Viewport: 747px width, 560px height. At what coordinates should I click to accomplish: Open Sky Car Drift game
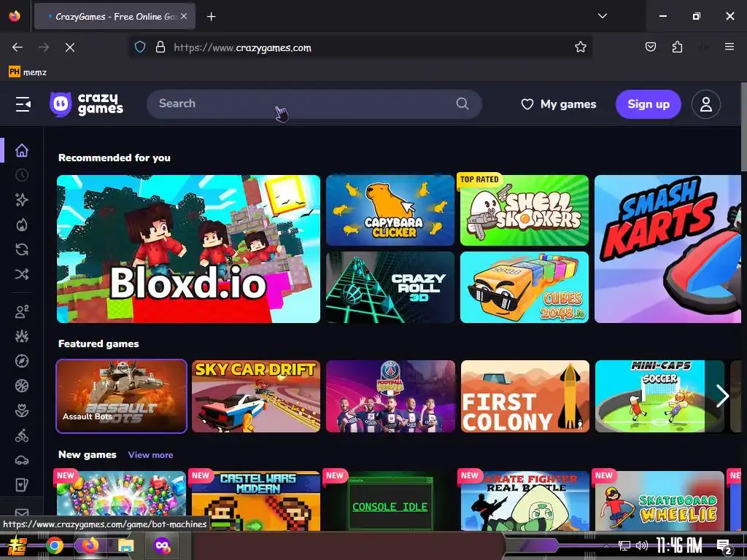(256, 396)
